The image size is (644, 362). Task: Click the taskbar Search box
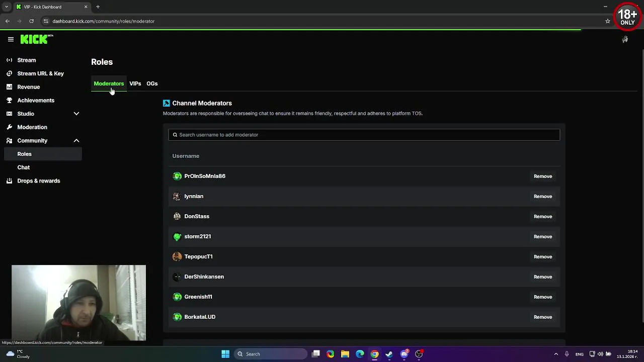coord(271,354)
